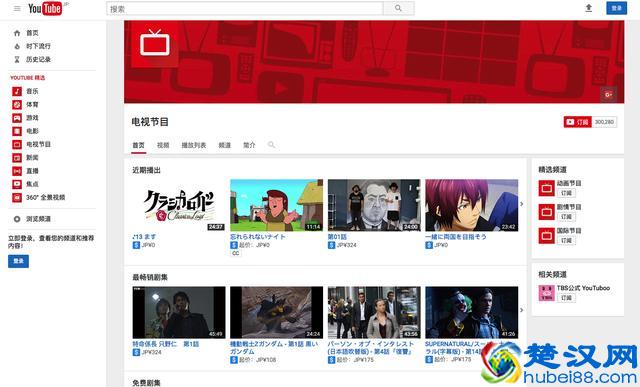The width and height of the screenshot is (640, 387).
Task: Subscribe to 动画节目 channel
Action: (x=567, y=193)
